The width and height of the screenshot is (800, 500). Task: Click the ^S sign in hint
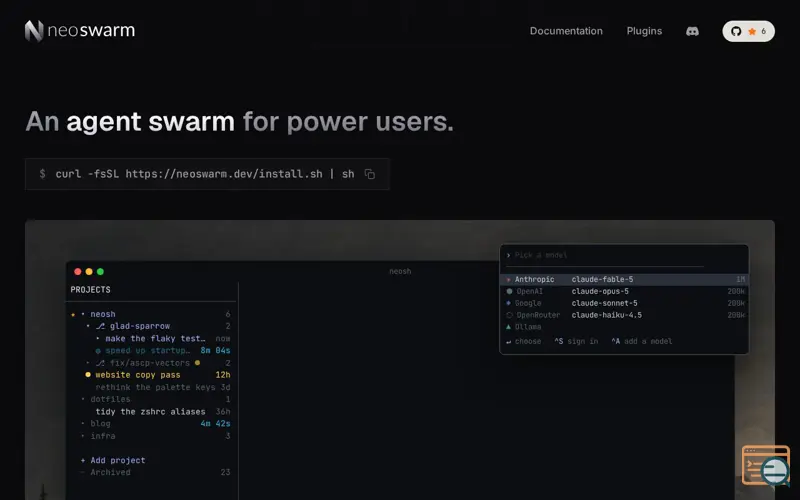[576, 341]
